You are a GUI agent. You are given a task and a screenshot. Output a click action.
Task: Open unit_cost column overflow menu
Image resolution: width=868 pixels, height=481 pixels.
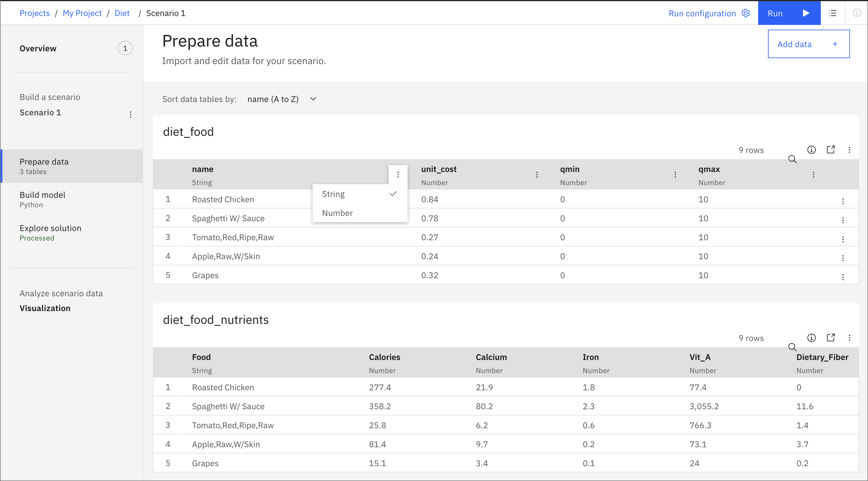tap(537, 174)
